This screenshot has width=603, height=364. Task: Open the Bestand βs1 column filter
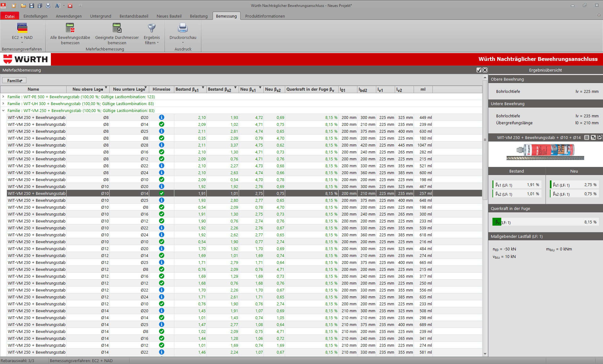(203, 88)
